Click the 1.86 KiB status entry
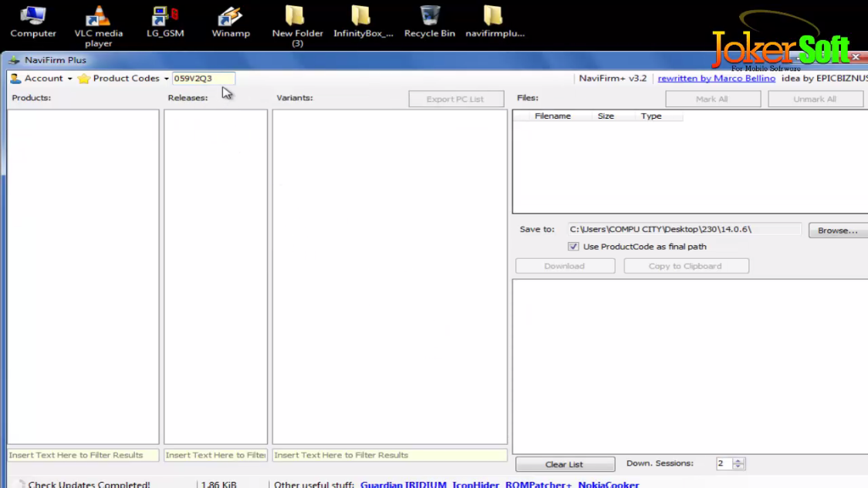This screenshot has width=868, height=488. pyautogui.click(x=218, y=484)
